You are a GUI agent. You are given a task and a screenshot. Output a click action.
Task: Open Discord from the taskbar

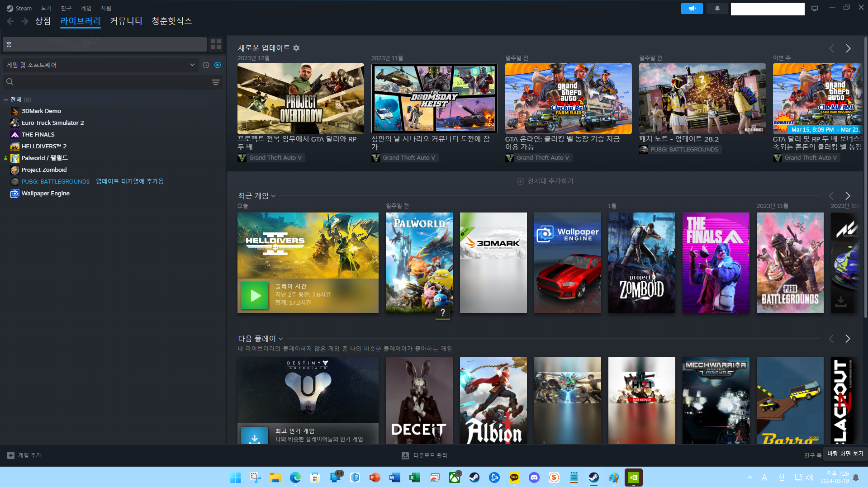[x=534, y=478]
